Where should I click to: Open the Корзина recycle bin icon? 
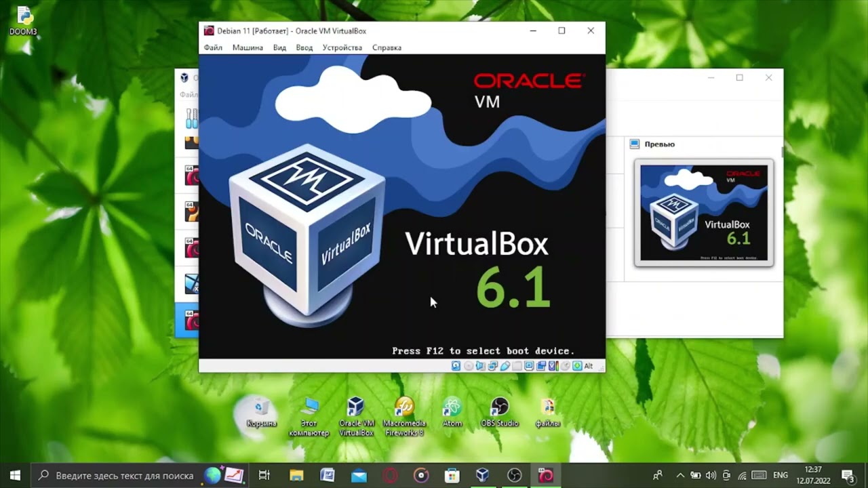pyautogui.click(x=261, y=412)
